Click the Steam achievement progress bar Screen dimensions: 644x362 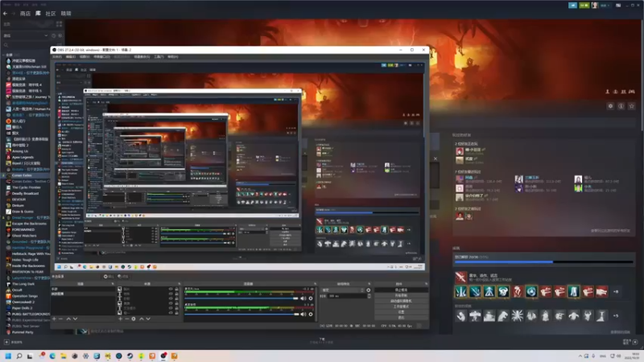tap(543, 262)
